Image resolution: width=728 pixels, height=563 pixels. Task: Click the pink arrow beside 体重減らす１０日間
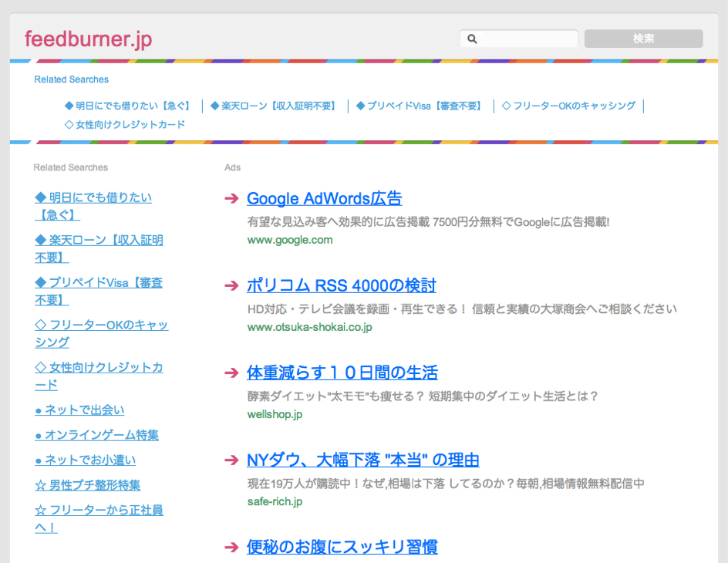(231, 373)
